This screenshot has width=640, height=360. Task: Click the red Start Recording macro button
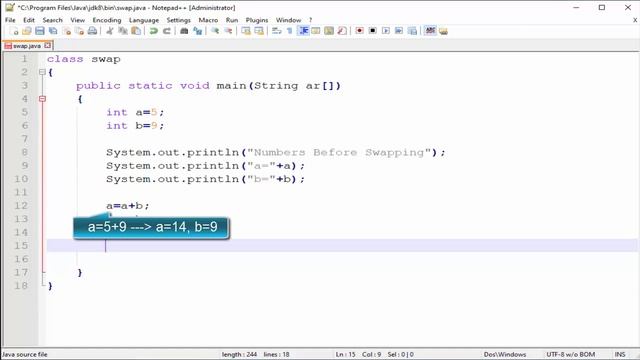click(x=360, y=31)
